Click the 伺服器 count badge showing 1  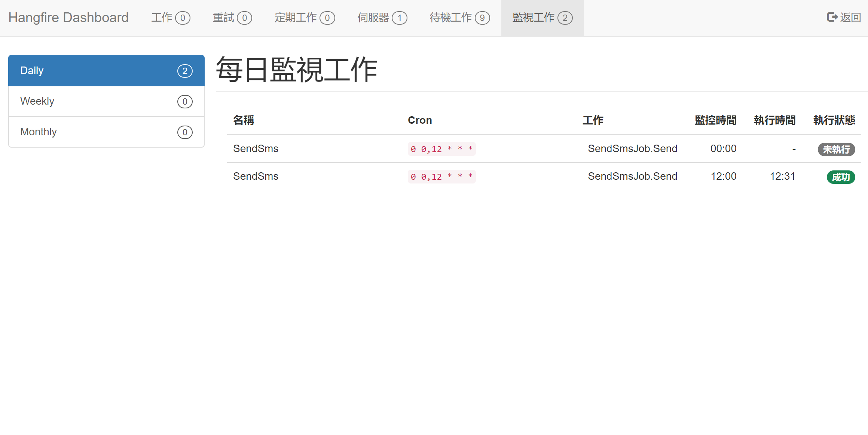(400, 18)
